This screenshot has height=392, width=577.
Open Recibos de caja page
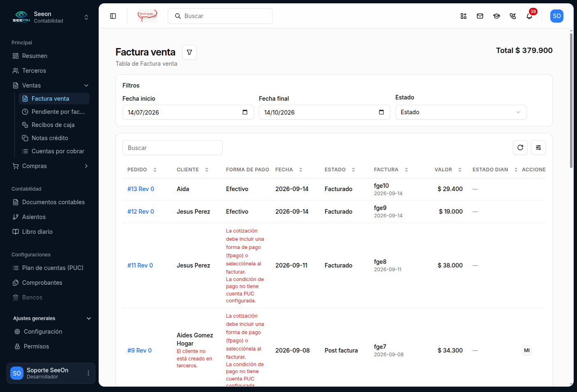tap(54, 125)
